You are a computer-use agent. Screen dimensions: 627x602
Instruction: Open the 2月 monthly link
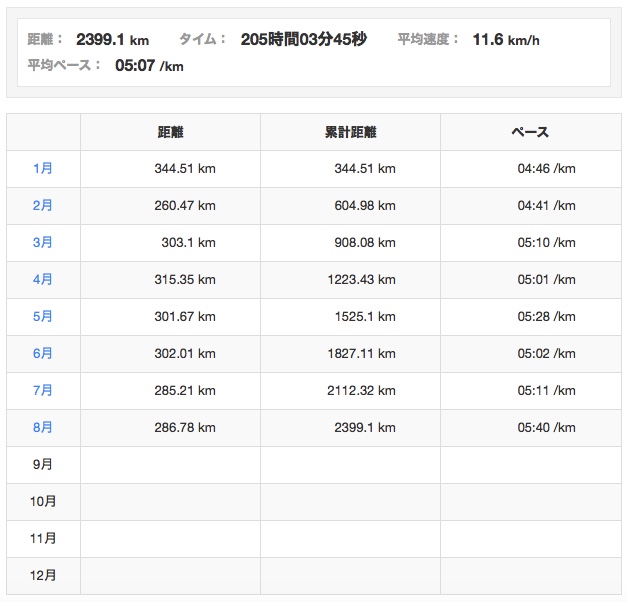click(x=43, y=206)
